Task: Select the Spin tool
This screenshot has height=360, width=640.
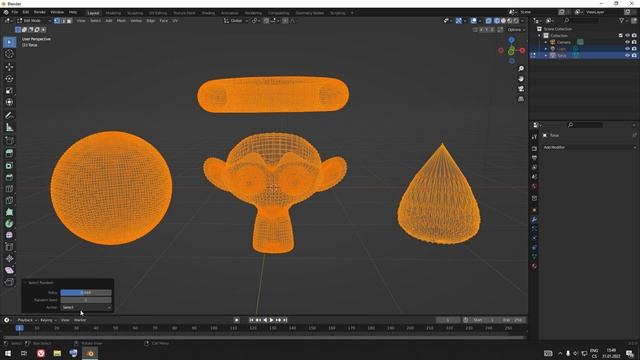Action: [x=9, y=224]
